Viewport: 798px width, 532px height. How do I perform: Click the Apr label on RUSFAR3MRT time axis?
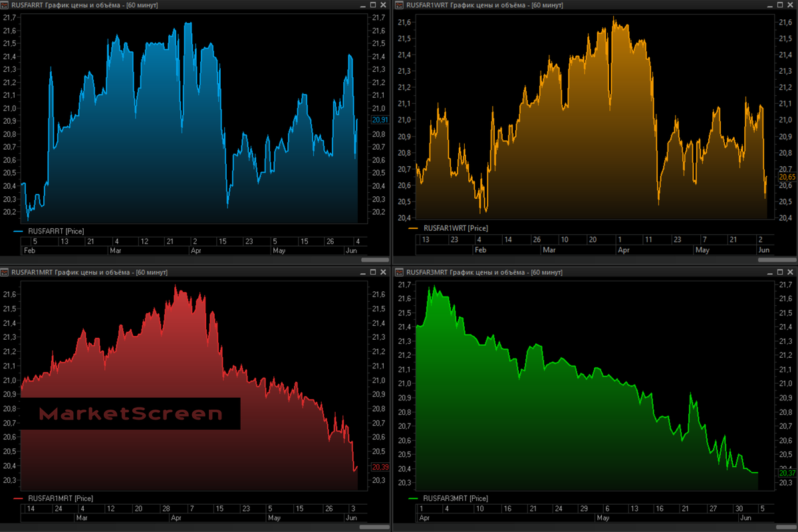tap(424, 517)
